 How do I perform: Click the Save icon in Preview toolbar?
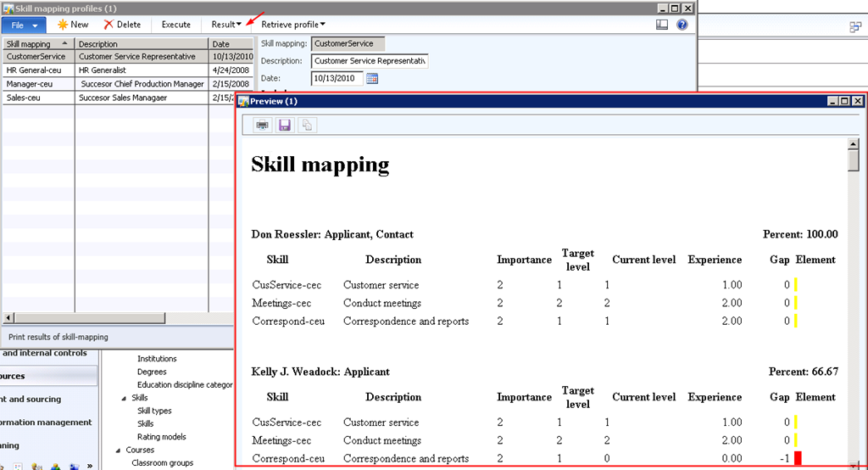(x=285, y=125)
